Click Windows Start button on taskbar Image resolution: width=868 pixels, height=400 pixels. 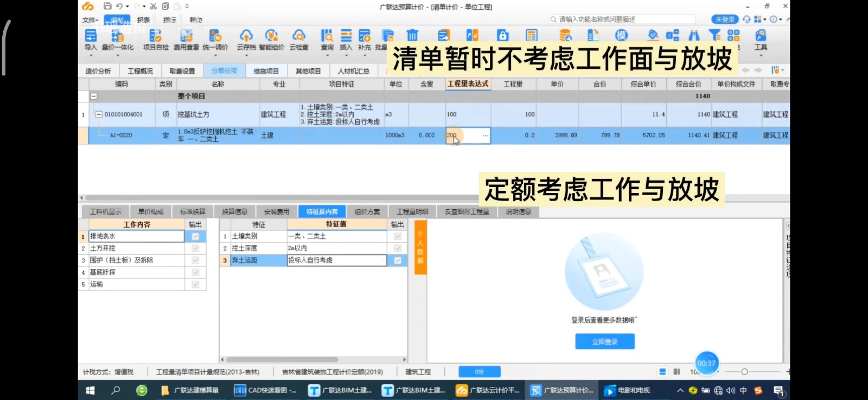point(91,390)
